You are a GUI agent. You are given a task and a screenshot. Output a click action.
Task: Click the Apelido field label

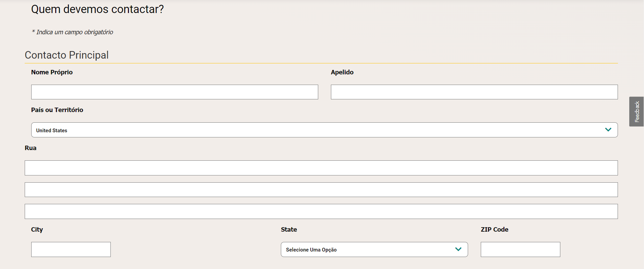(342, 72)
